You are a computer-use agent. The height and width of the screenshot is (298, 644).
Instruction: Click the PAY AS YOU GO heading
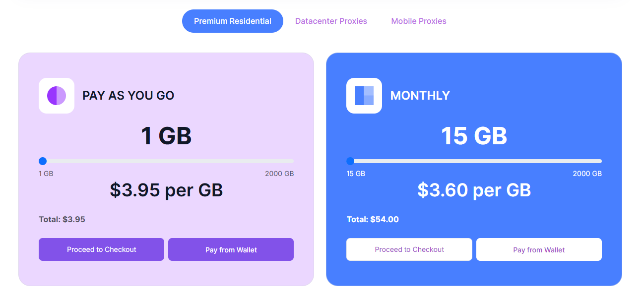click(x=129, y=96)
